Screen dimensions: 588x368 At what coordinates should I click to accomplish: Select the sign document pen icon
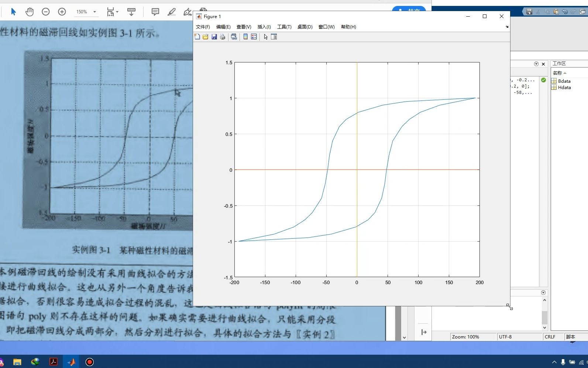coord(187,12)
